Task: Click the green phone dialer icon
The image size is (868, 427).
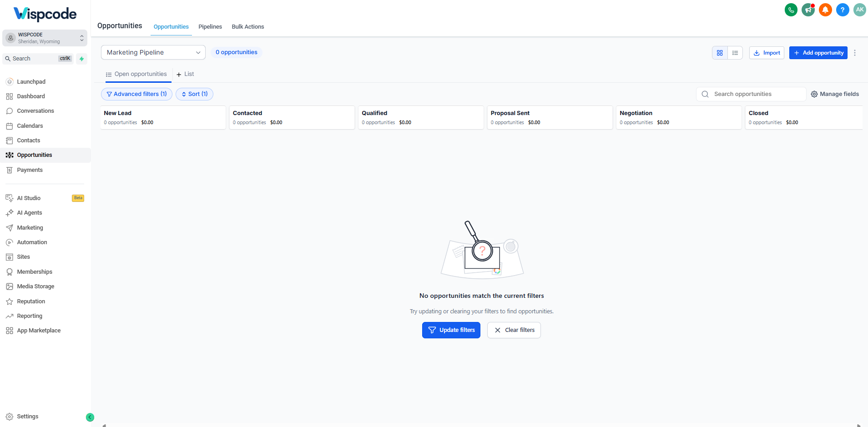Action: 791,10
